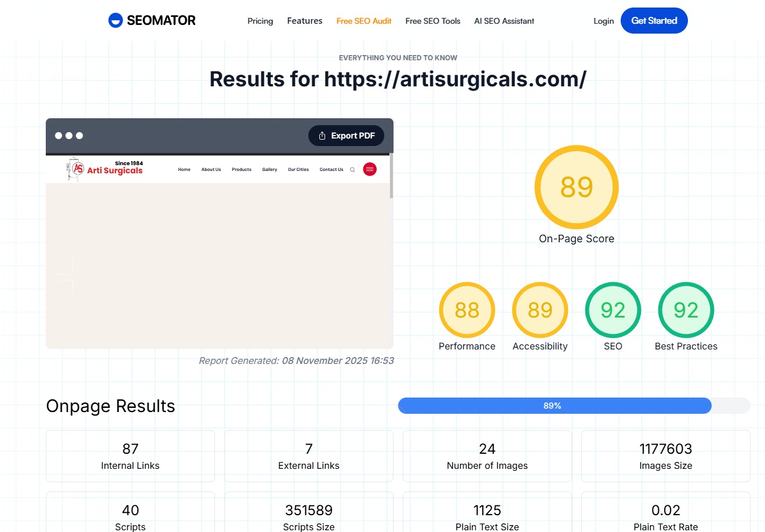Click the 92 SEO score circle
Viewport: 765px width, 532px height.
click(613, 310)
